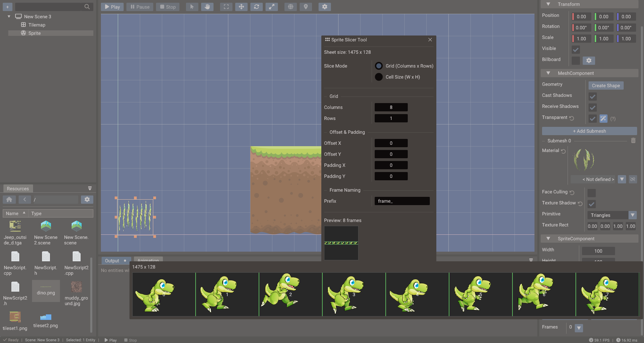Select Grid (Columns x Rows) slice mode
644x343 pixels.
point(379,66)
